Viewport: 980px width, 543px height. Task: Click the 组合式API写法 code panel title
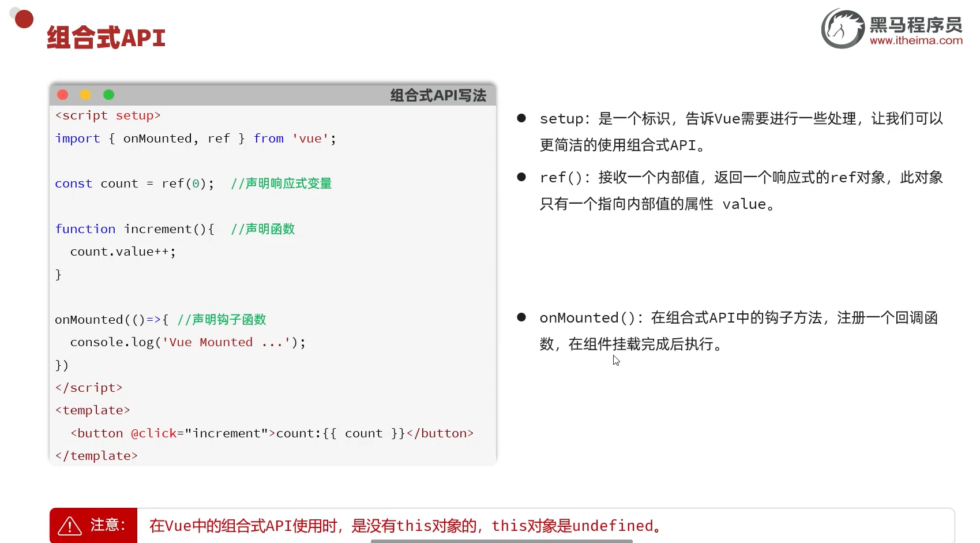coord(438,95)
